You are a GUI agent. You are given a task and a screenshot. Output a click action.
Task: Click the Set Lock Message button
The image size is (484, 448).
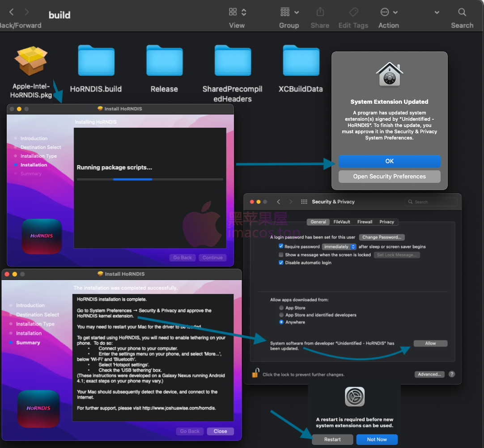tap(397, 255)
